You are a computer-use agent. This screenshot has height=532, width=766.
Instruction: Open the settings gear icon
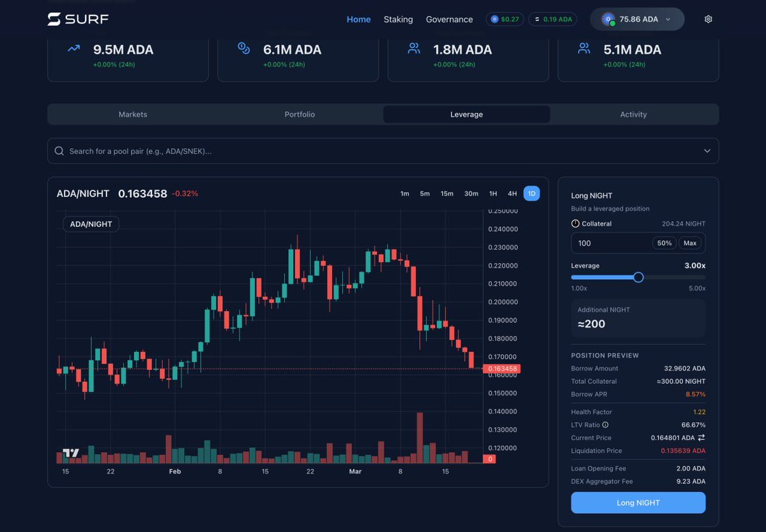pyautogui.click(x=708, y=19)
